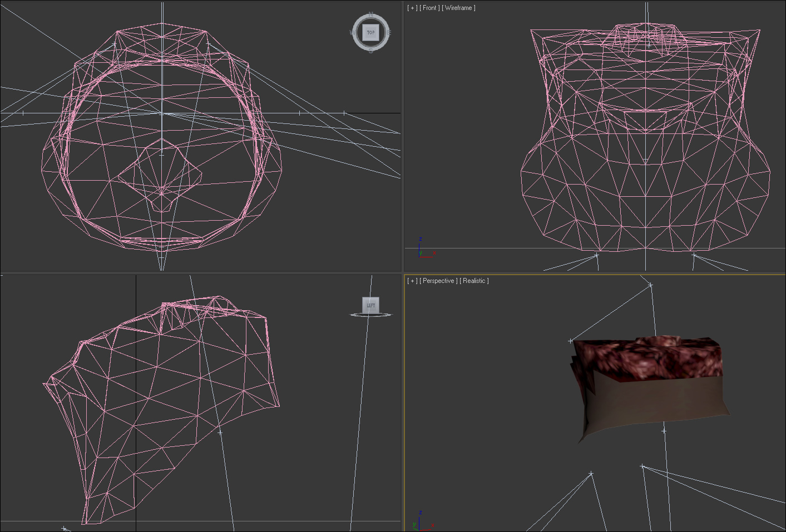Open the [+] menu in Front viewport
The height and width of the screenshot is (532, 786).
point(412,8)
